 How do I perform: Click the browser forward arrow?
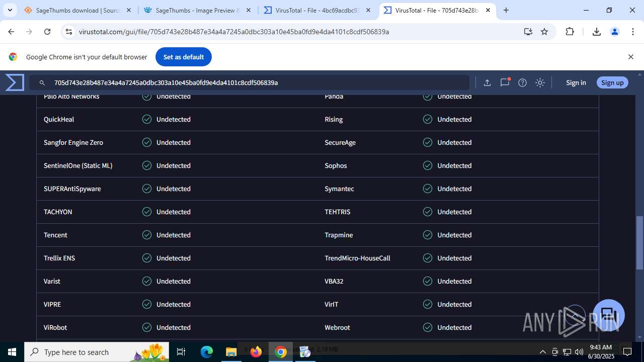click(29, 32)
